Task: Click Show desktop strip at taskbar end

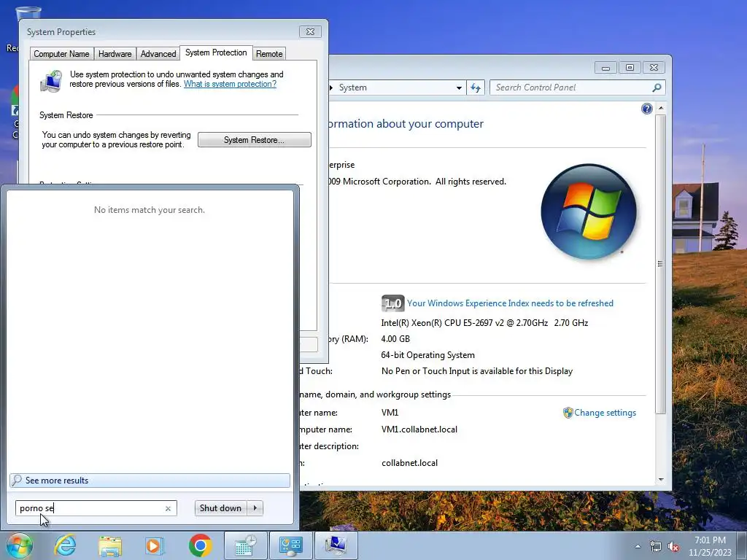Action: 743,546
